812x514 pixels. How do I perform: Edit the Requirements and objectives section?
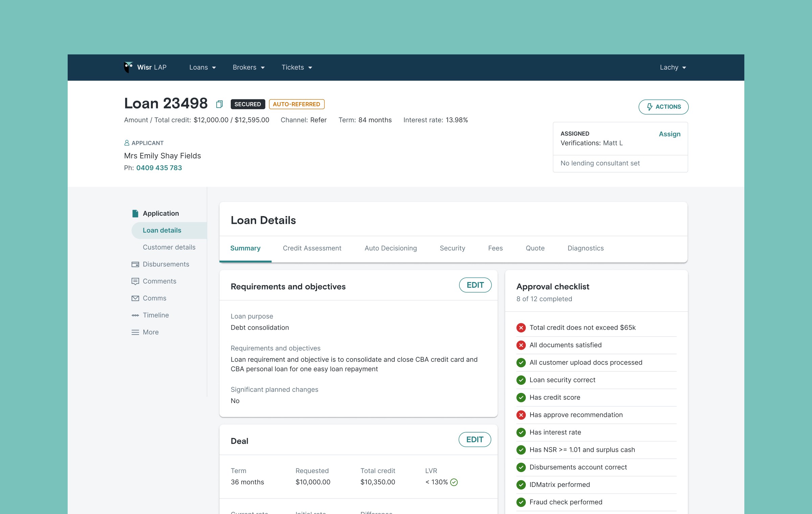475,285
